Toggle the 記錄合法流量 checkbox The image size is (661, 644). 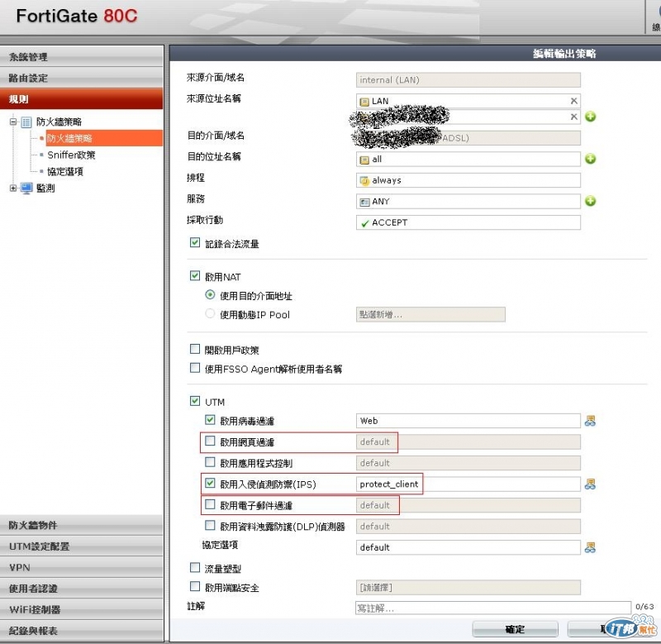click(x=195, y=242)
